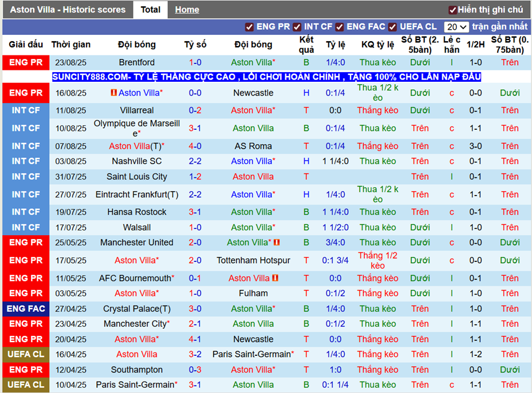This screenshot has width=532, height=393.
Task: Select AS Roma team name
Action: 253,146
